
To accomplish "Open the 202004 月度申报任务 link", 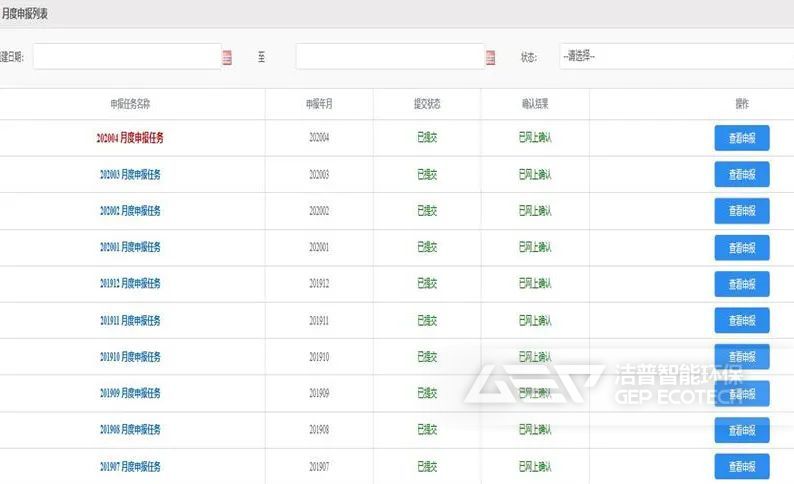I will coord(130,138).
